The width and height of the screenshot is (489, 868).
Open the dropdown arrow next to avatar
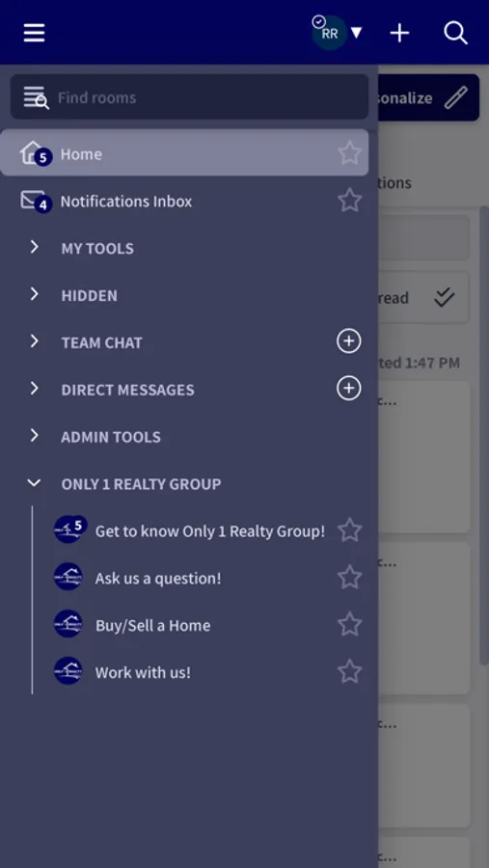357,33
